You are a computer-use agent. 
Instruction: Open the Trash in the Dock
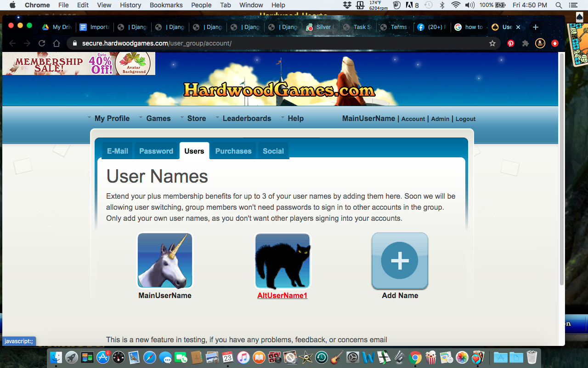coord(531,357)
